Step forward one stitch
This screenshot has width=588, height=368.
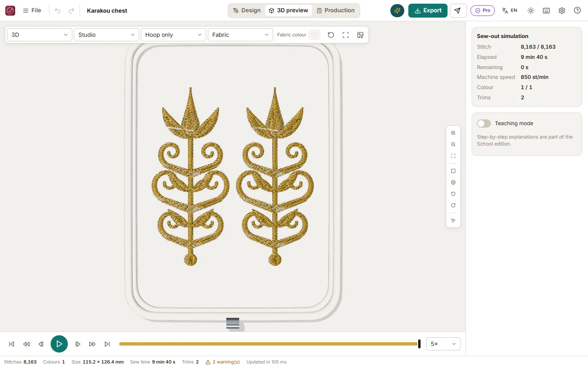[78, 344]
